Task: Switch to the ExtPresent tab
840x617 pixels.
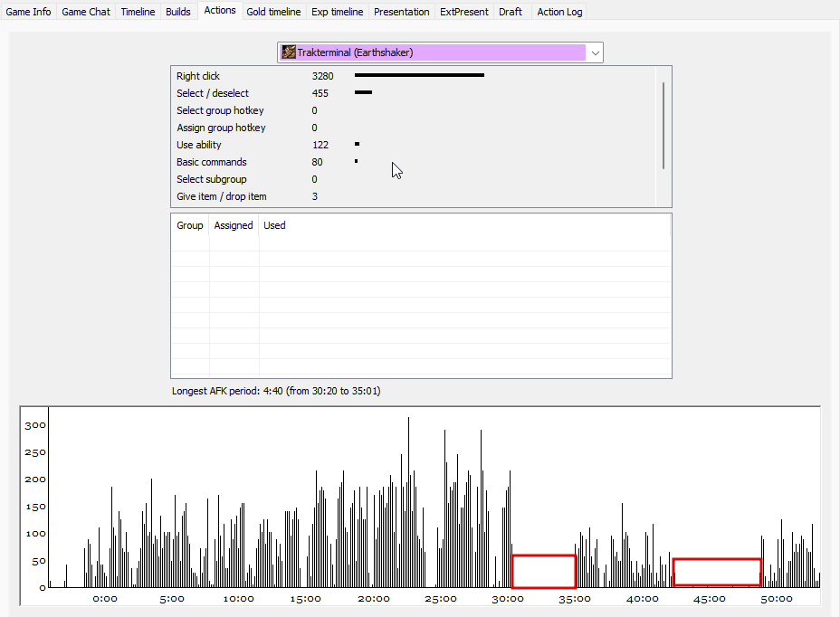Action: coord(464,11)
